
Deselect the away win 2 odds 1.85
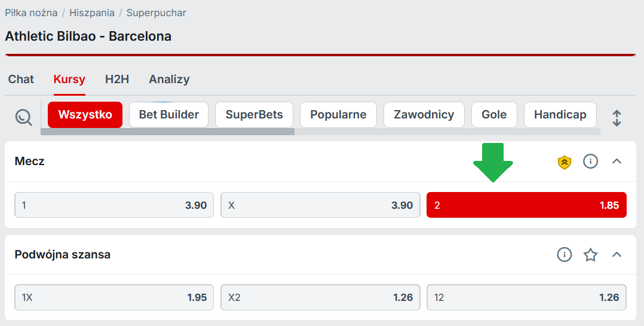526,205
